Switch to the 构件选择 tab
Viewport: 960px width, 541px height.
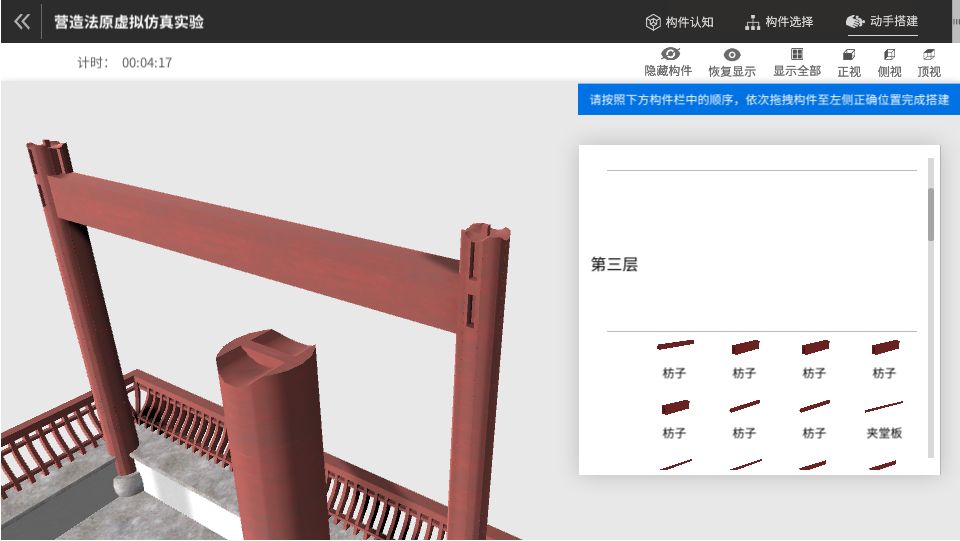click(x=779, y=22)
